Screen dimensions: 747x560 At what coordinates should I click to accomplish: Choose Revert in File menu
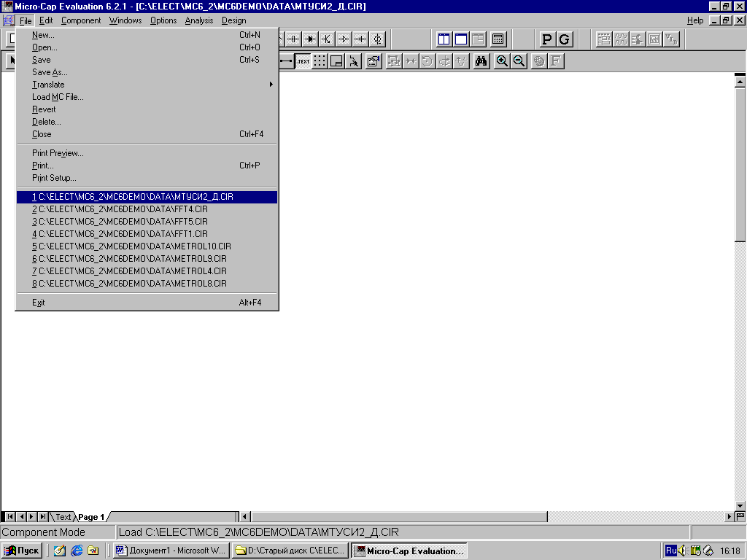(147, 109)
